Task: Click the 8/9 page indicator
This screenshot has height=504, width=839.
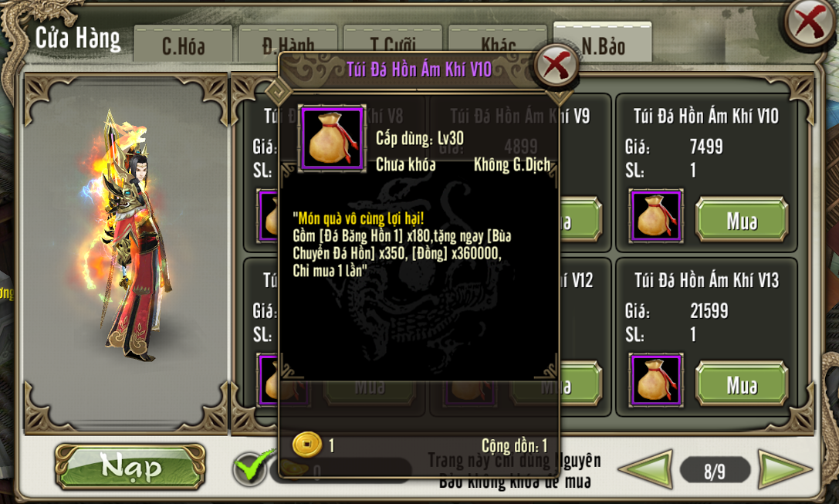Action: 715,471
